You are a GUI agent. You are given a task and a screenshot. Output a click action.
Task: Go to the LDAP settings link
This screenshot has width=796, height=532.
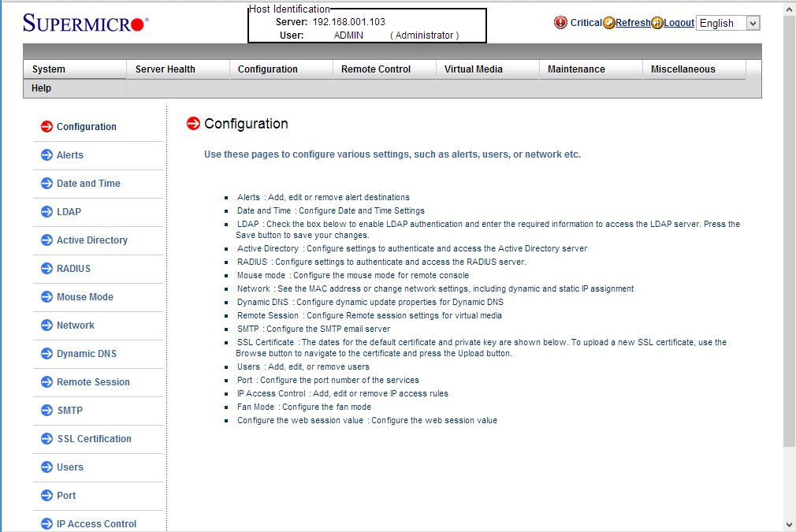(69, 212)
